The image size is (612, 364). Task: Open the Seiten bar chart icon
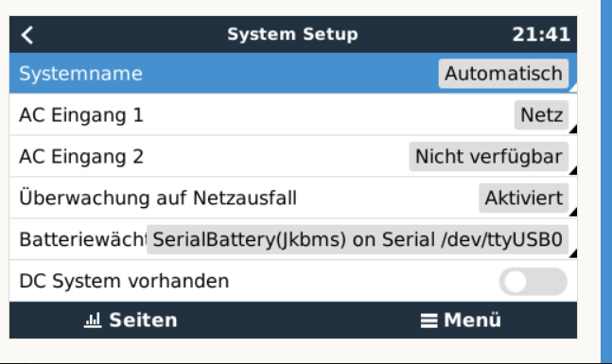tap(93, 320)
